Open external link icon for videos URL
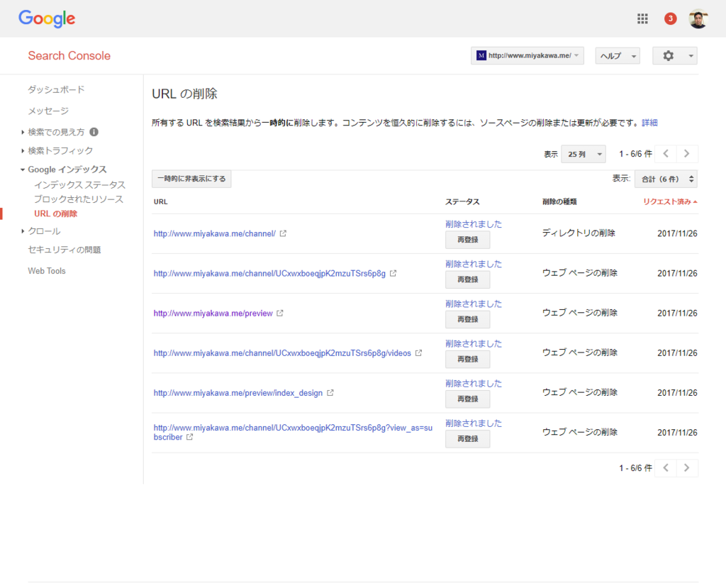This screenshot has height=588, width=726. point(418,353)
